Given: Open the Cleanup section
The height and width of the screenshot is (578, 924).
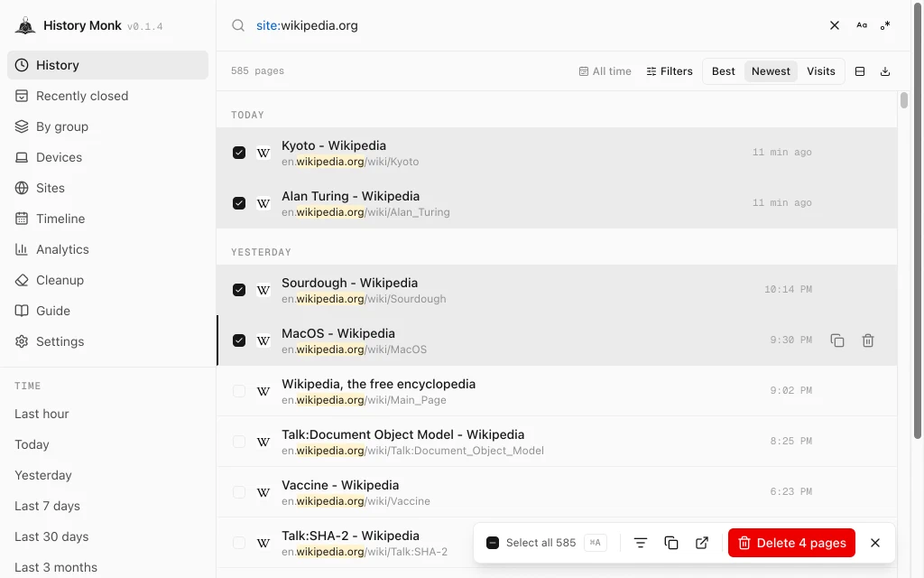Looking at the screenshot, I should 108,280.
